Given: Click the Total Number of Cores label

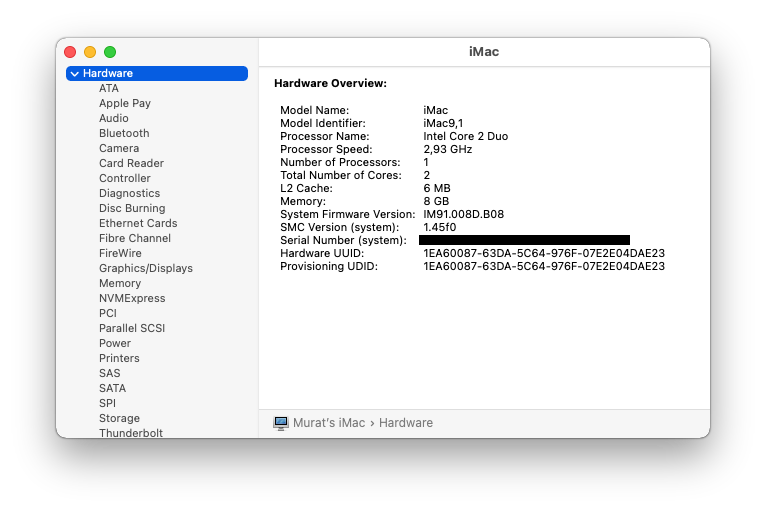Looking at the screenshot, I should point(340,175).
